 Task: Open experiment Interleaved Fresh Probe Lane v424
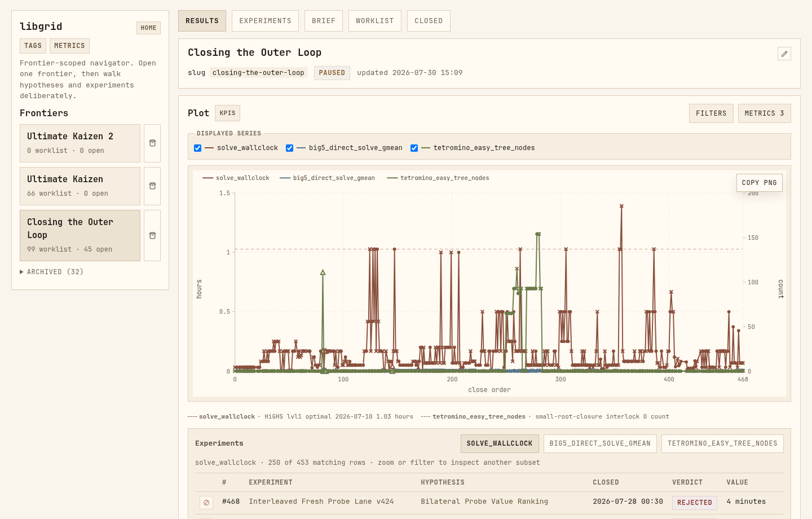pos(321,502)
